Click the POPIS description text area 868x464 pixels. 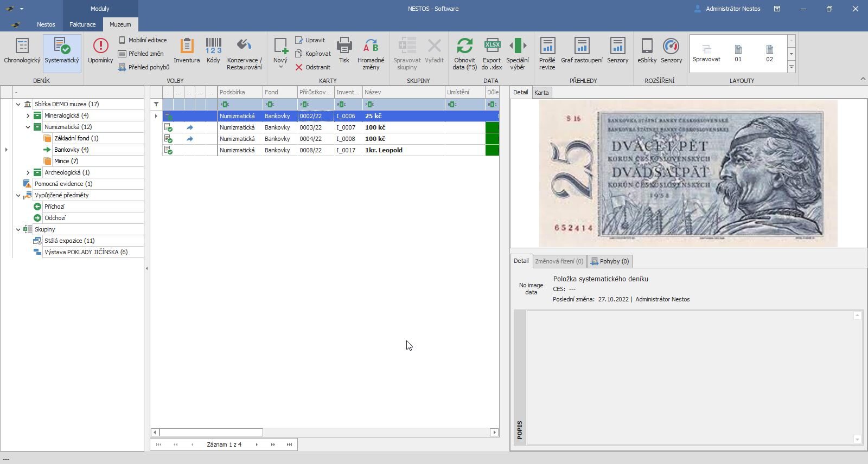point(690,377)
